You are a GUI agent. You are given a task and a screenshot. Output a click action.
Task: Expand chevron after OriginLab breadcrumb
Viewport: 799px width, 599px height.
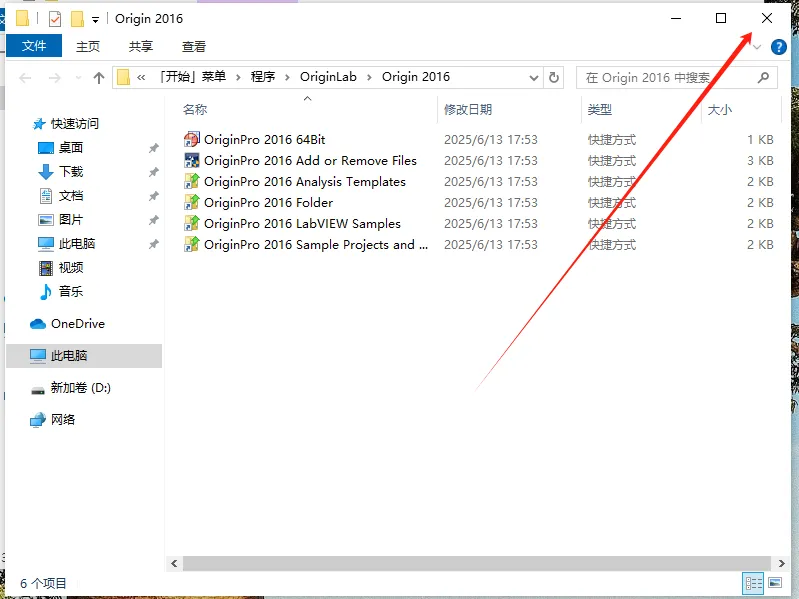[x=369, y=77]
